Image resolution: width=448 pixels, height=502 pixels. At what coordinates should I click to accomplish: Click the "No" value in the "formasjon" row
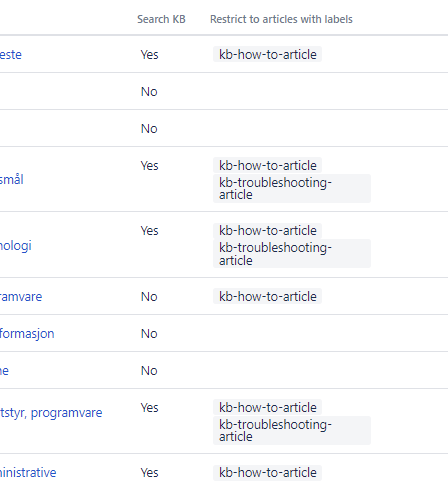(149, 334)
